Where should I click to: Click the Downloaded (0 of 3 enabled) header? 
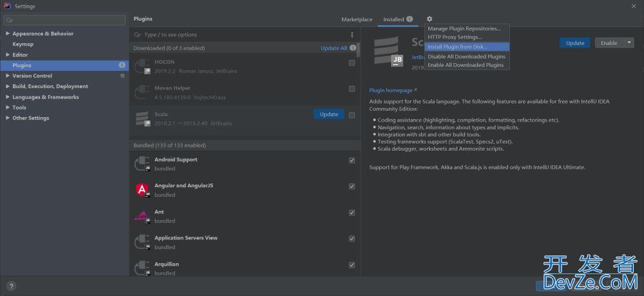pyautogui.click(x=169, y=48)
